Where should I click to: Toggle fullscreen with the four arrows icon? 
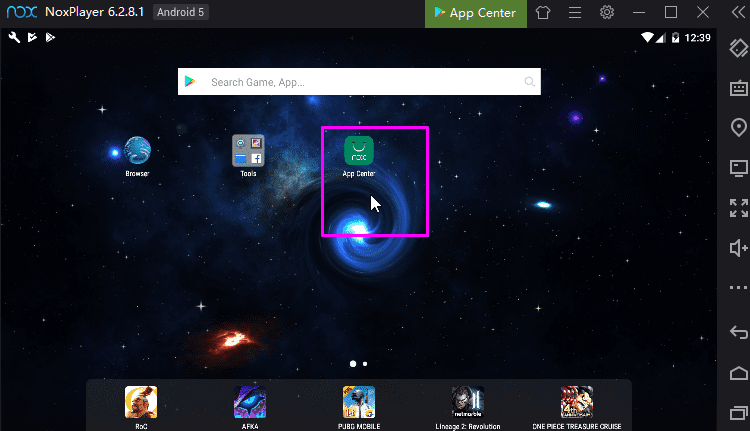739,208
